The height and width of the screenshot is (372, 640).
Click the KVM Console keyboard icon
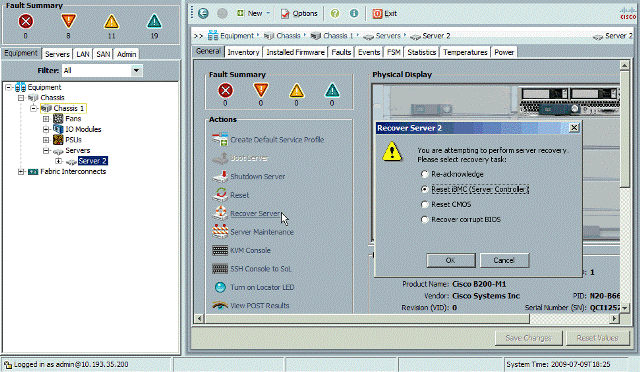220,250
